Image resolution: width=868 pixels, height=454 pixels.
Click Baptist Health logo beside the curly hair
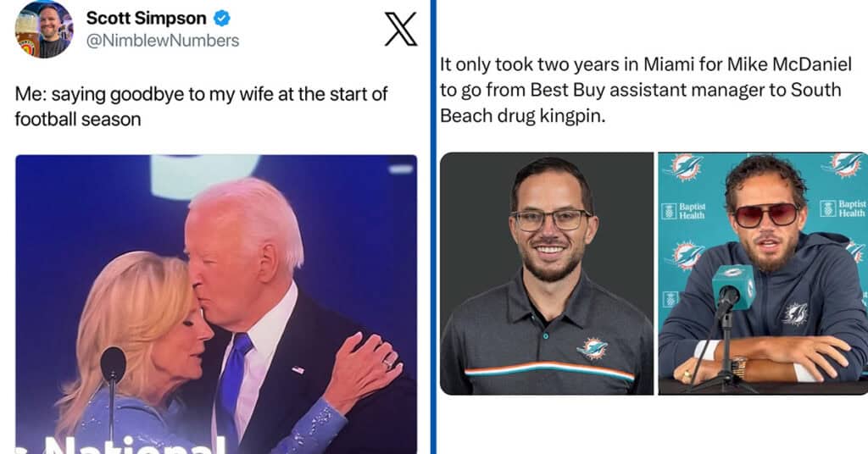(843, 208)
